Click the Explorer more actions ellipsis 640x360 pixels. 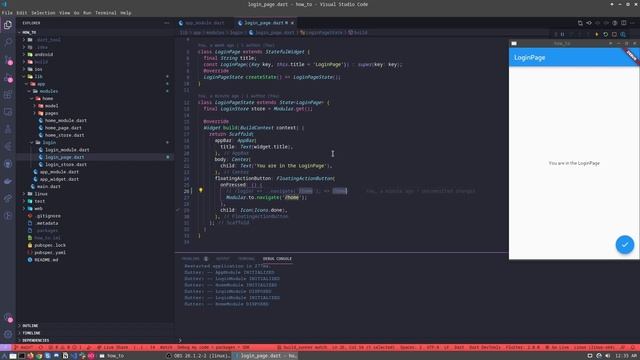(167, 23)
